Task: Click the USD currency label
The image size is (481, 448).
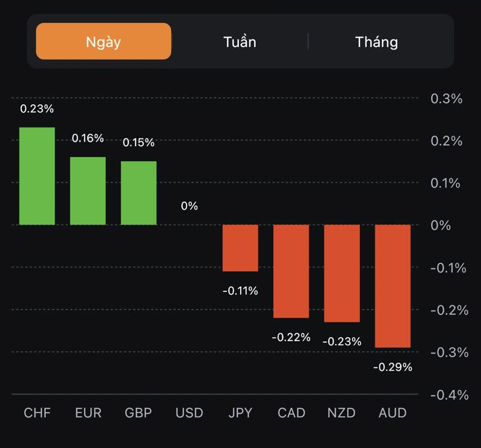Action: point(189,412)
